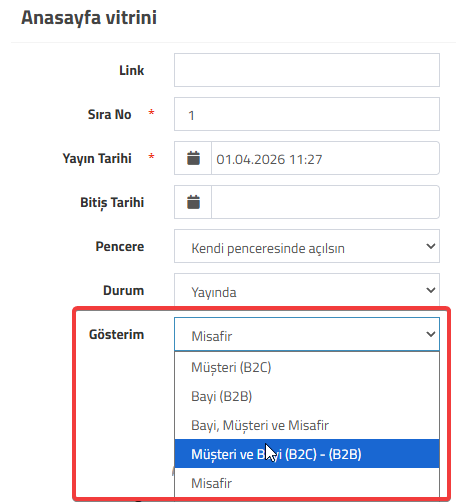Collapse the Gösterim dropdown showing Misafir
Screen dimensions: 456x502
tap(307, 334)
